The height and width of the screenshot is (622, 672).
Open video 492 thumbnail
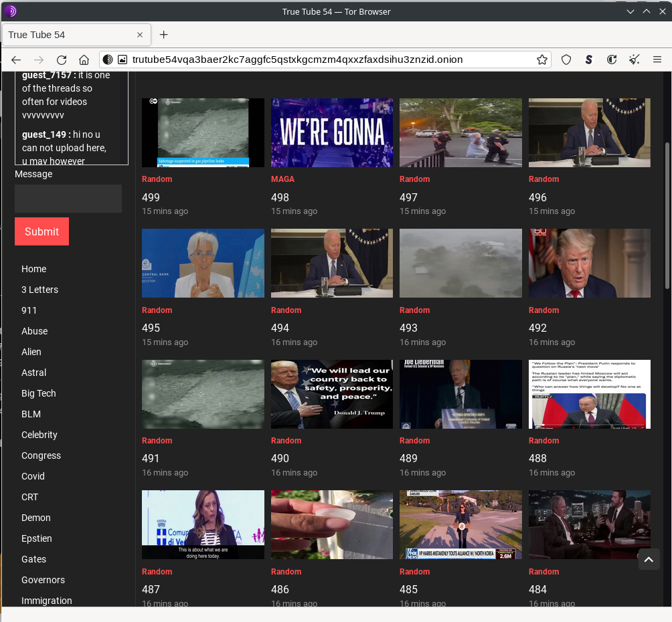(590, 263)
